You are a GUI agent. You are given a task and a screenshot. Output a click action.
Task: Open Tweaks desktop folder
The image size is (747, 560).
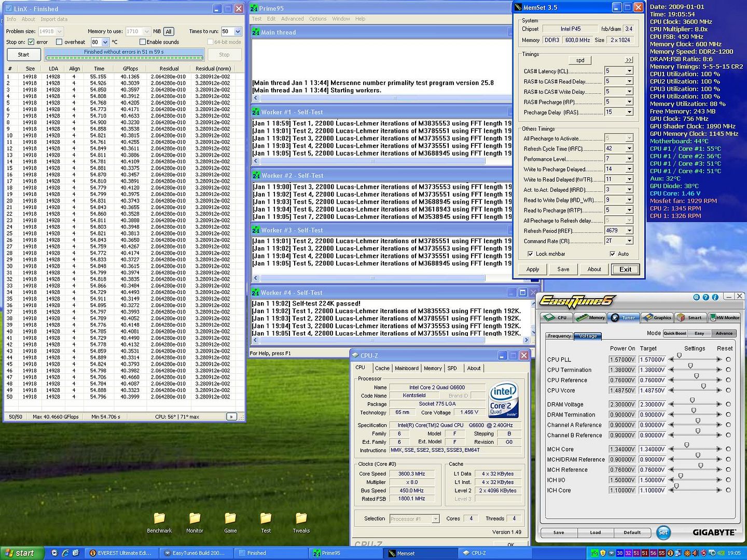[301, 523]
